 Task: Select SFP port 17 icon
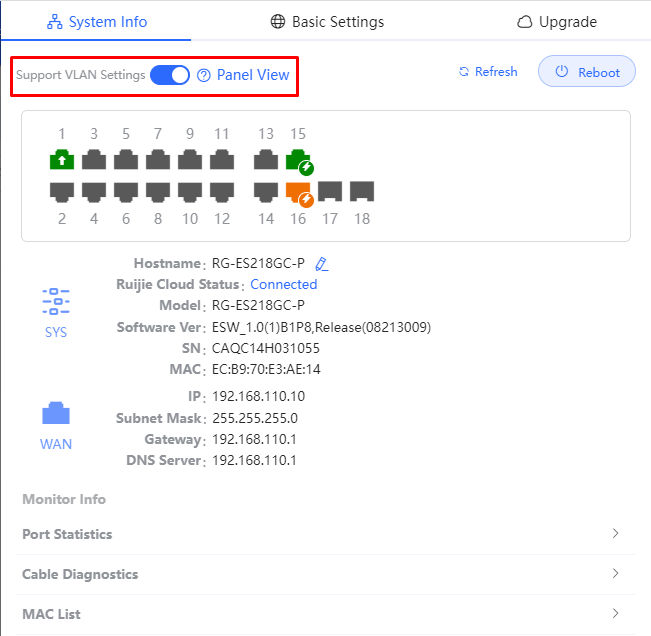pos(330,191)
